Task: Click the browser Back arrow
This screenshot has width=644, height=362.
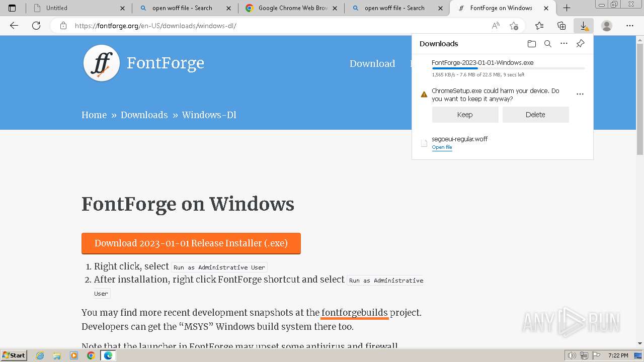Action: point(14,26)
